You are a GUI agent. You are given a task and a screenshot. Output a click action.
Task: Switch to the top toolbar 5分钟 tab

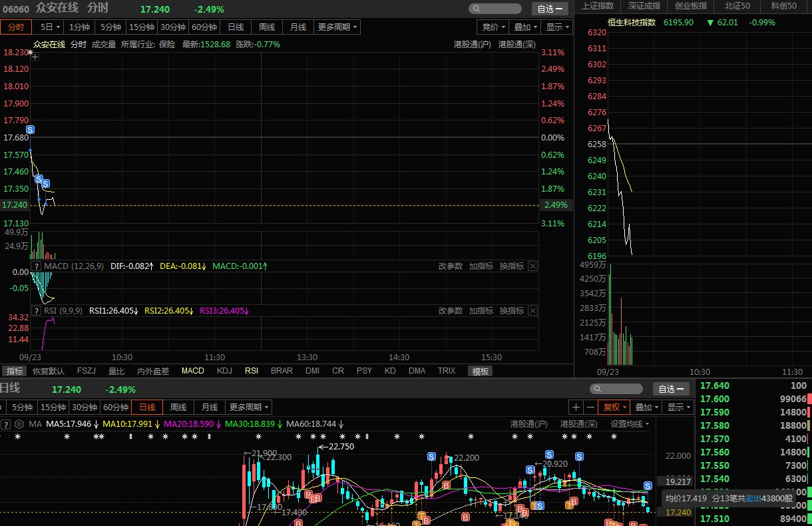(x=111, y=27)
